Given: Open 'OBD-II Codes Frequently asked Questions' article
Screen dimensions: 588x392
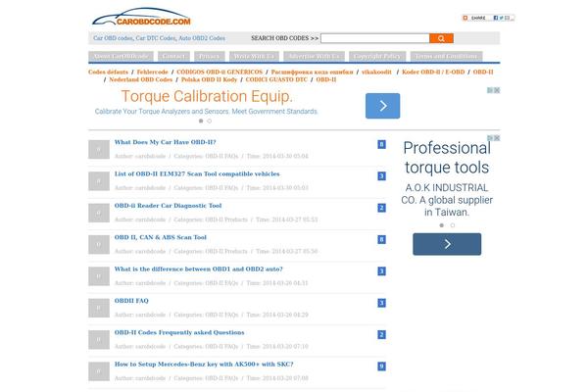Looking at the screenshot, I should [179, 332].
